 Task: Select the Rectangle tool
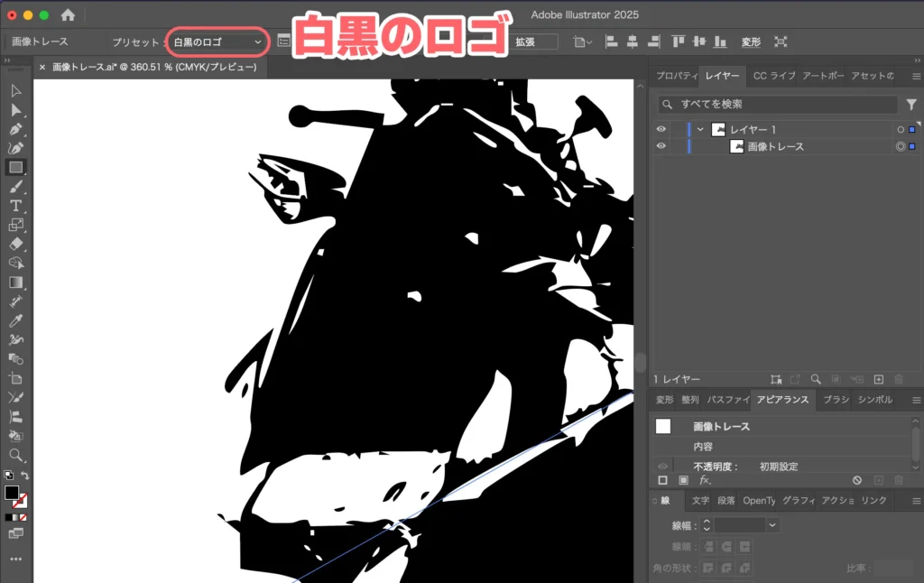(x=15, y=168)
